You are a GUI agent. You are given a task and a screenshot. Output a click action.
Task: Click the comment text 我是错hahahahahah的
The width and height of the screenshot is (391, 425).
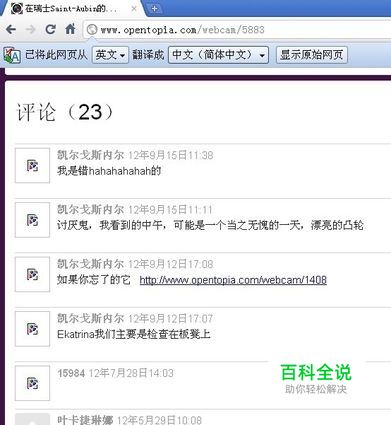click(109, 171)
